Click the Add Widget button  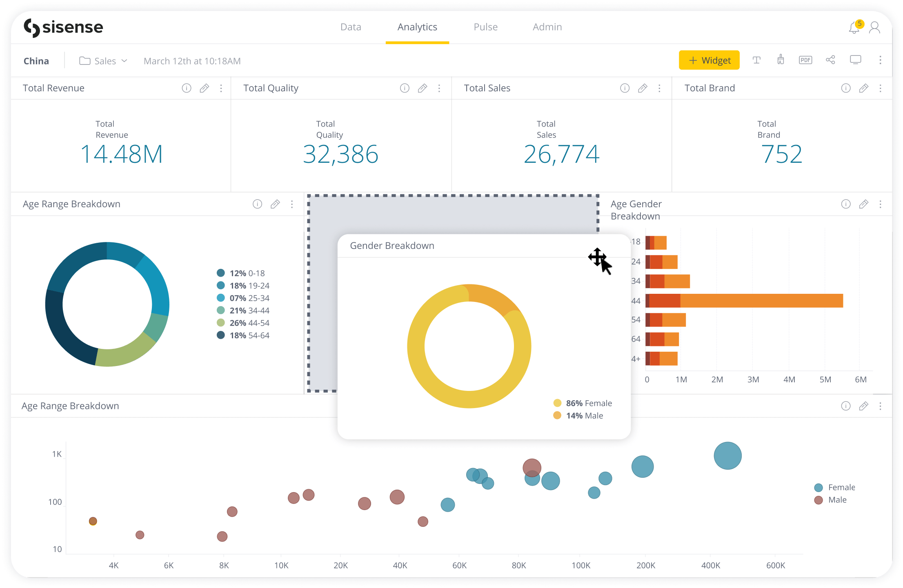(x=709, y=59)
